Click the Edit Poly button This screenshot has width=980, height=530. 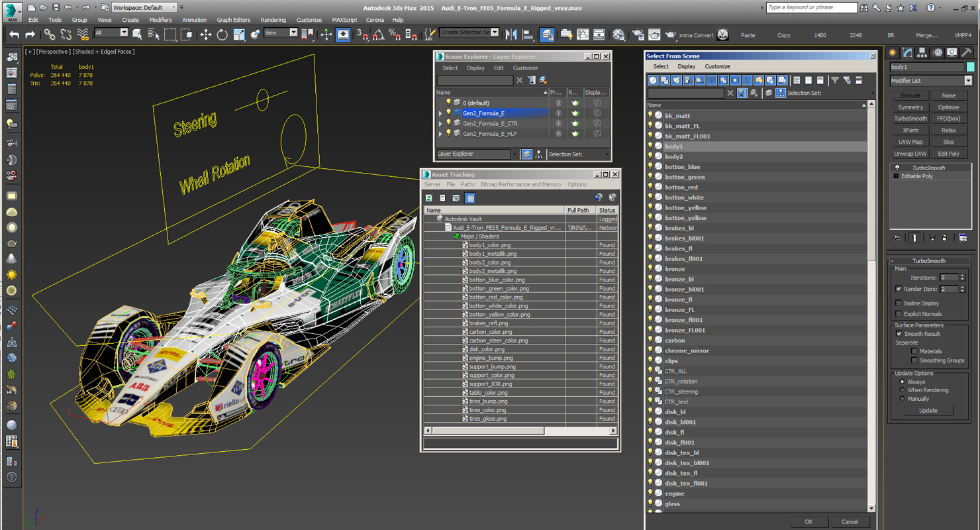click(x=948, y=154)
